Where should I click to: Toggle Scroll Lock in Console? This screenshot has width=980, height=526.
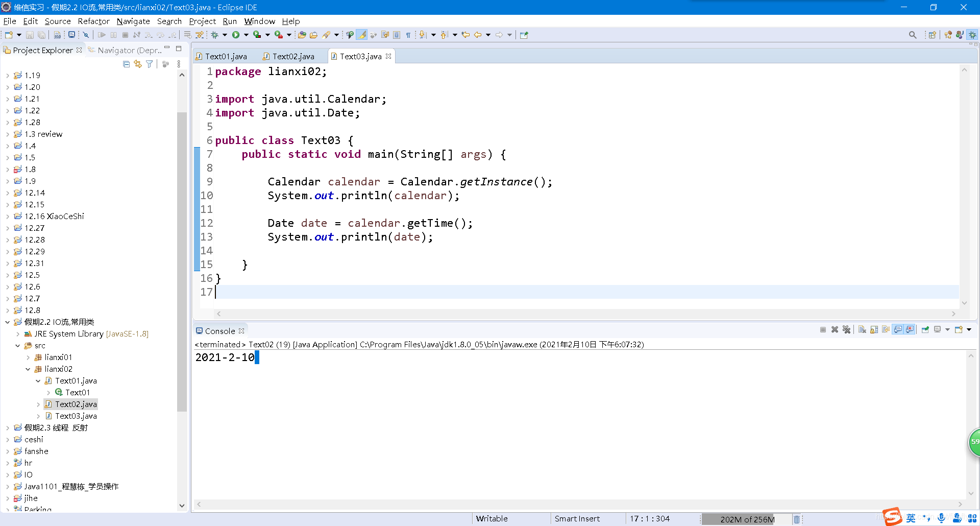874,329
